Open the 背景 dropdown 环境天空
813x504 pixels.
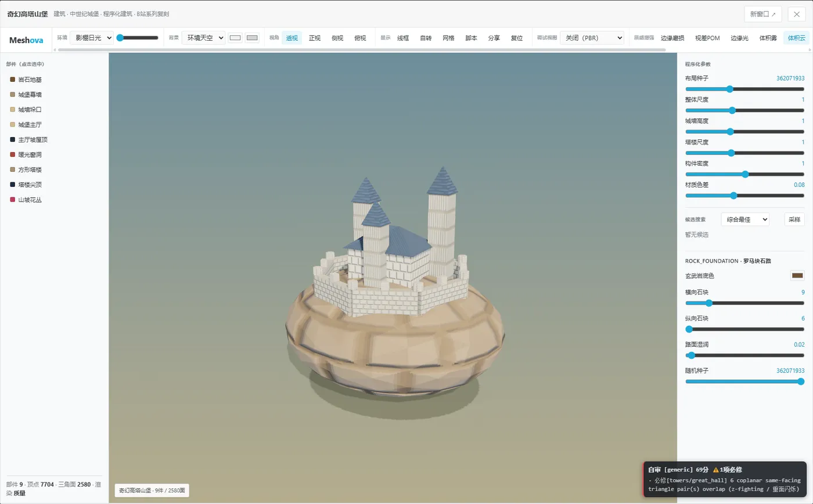point(203,38)
